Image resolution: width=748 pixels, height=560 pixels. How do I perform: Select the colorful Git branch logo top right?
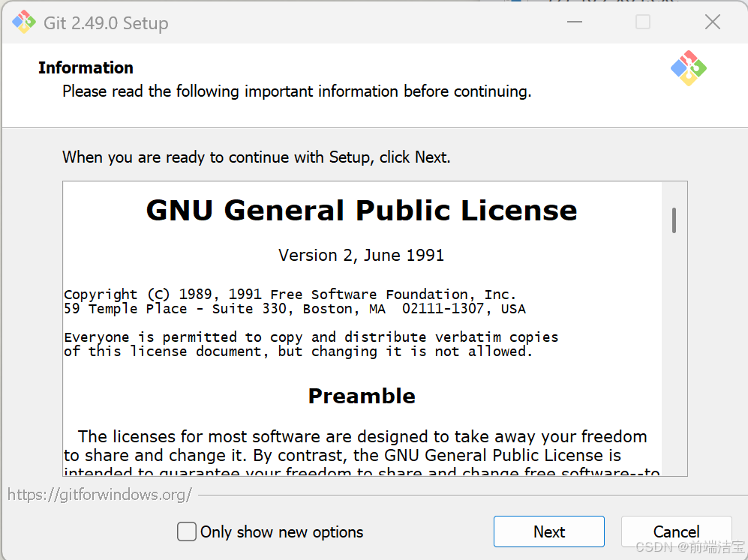(x=688, y=68)
